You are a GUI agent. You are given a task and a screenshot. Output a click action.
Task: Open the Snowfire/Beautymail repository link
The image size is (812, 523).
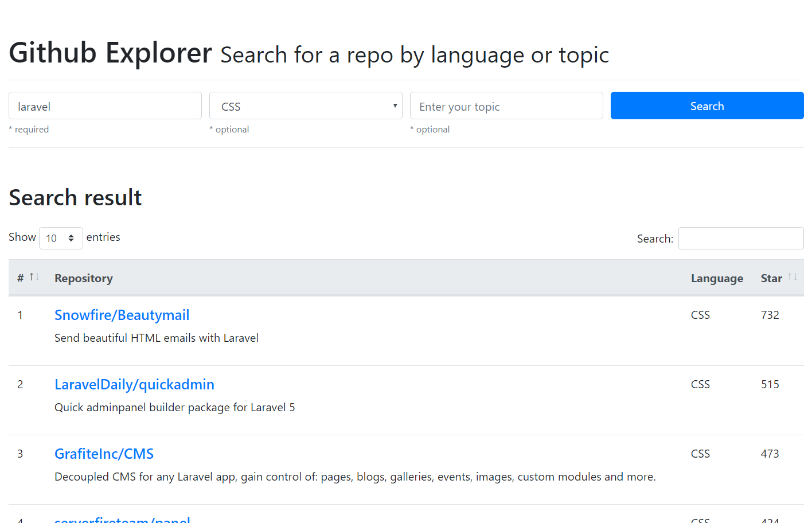pos(122,315)
